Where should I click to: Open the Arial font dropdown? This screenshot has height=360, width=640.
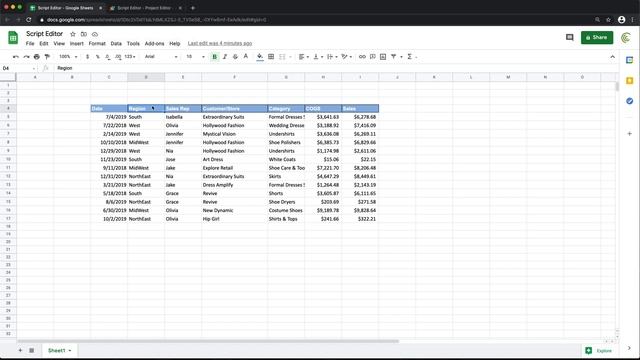[x=161, y=57]
